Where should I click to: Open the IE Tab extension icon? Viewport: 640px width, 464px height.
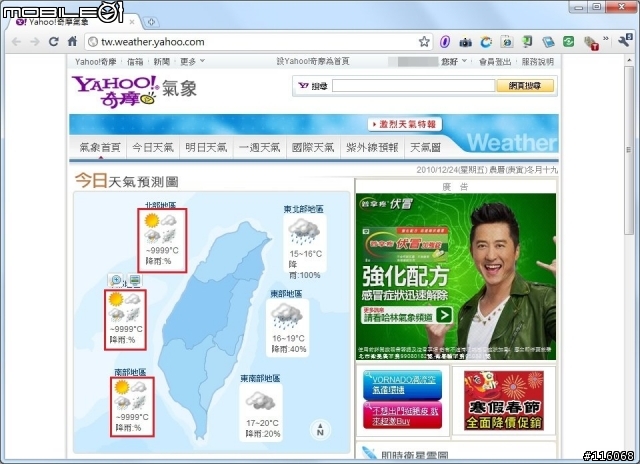tap(507, 42)
